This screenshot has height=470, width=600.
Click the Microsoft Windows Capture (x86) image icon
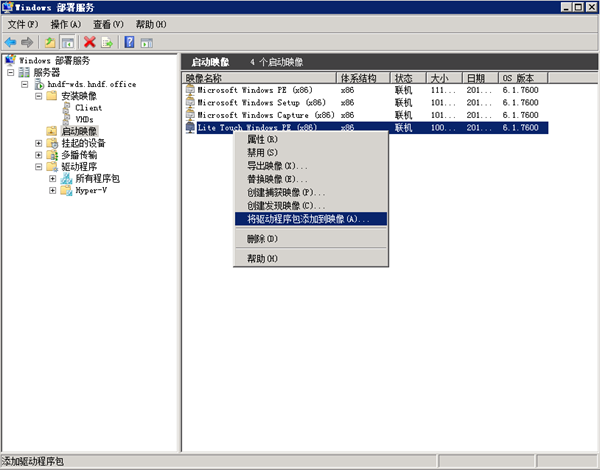[x=190, y=114]
